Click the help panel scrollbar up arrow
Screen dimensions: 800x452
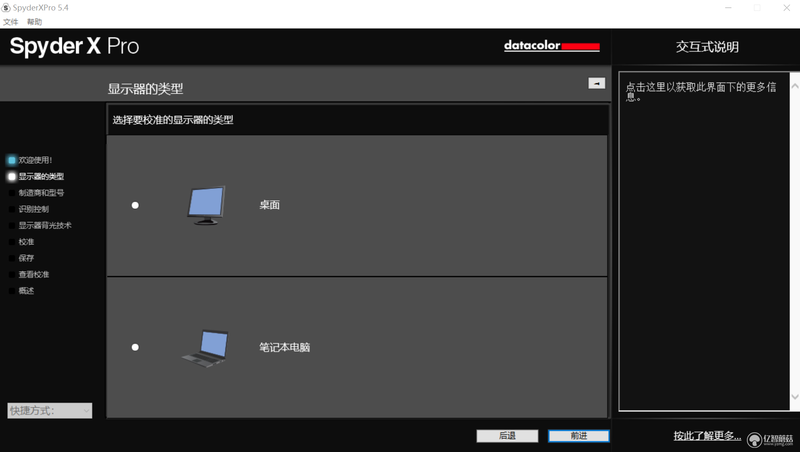pyautogui.click(x=795, y=86)
